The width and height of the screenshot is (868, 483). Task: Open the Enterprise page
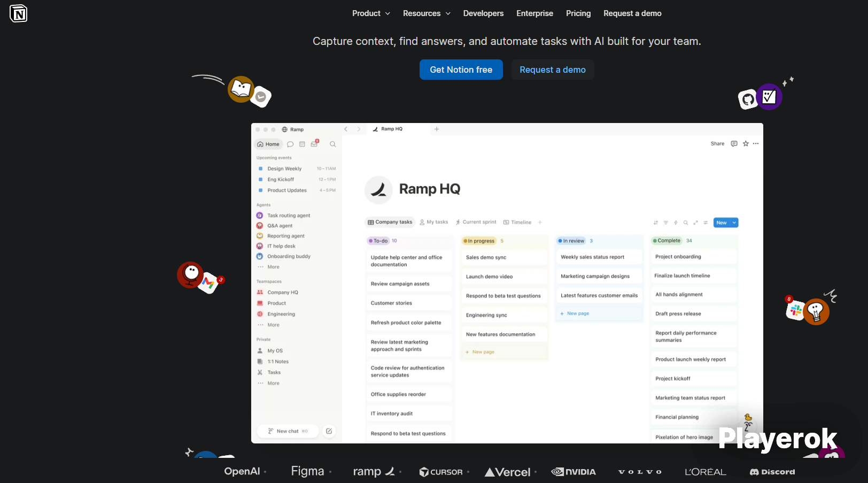click(x=534, y=13)
